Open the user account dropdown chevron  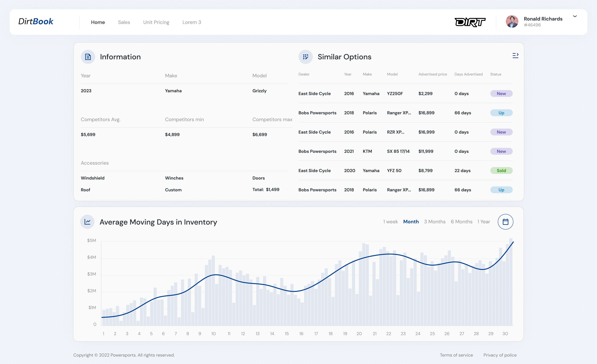pos(575,16)
